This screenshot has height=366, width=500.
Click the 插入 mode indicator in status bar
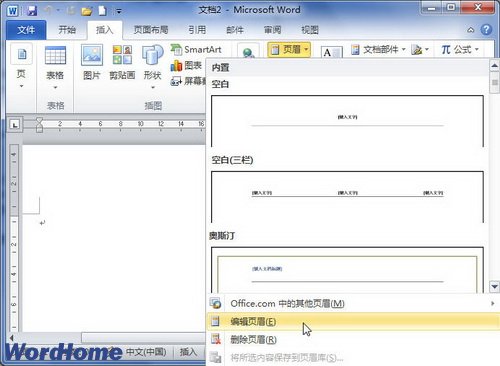coord(188,352)
